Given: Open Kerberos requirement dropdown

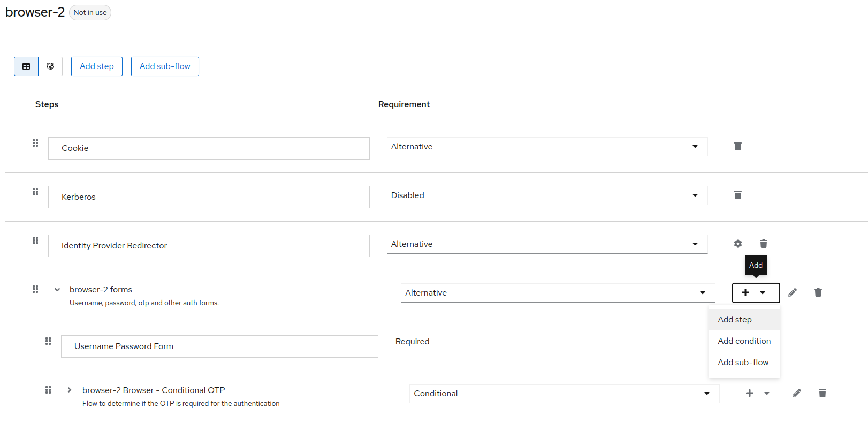Looking at the screenshot, I should coord(547,195).
